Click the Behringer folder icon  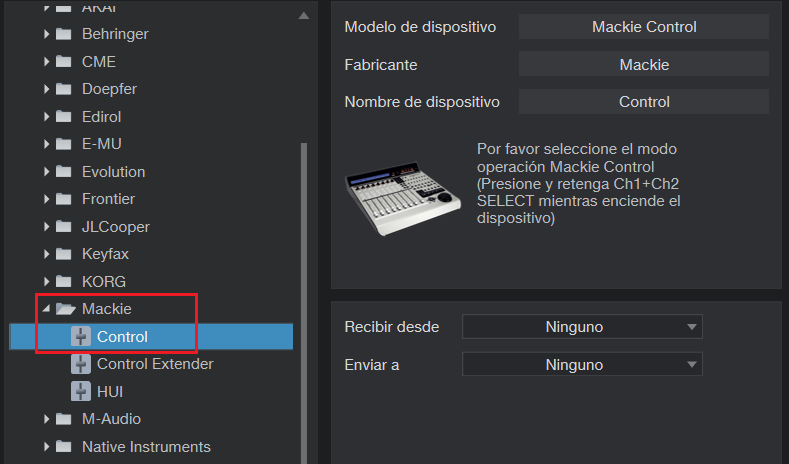tap(63, 34)
